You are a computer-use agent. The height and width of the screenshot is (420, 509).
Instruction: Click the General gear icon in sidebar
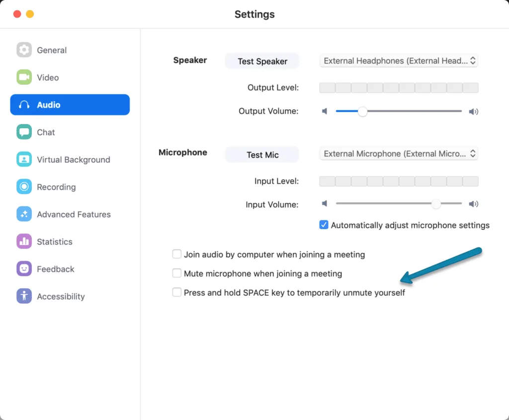click(x=24, y=50)
